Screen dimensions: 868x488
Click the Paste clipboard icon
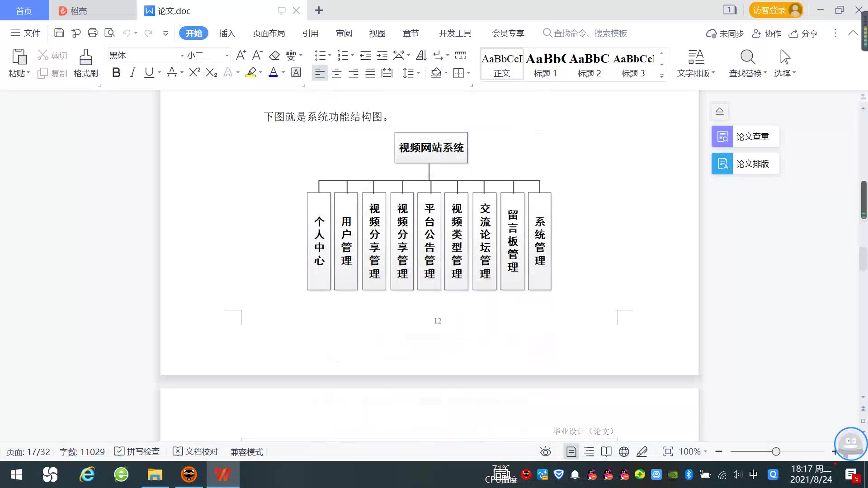click(19, 57)
